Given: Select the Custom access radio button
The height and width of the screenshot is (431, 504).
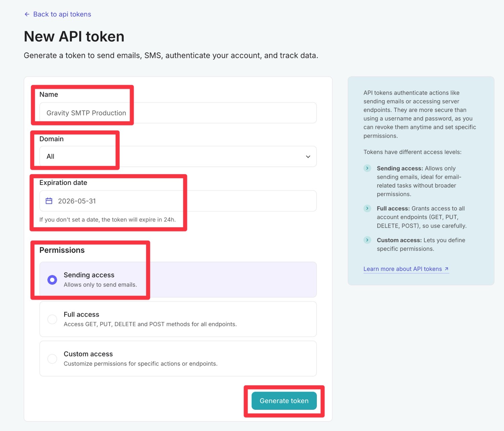Looking at the screenshot, I should click(x=52, y=359).
